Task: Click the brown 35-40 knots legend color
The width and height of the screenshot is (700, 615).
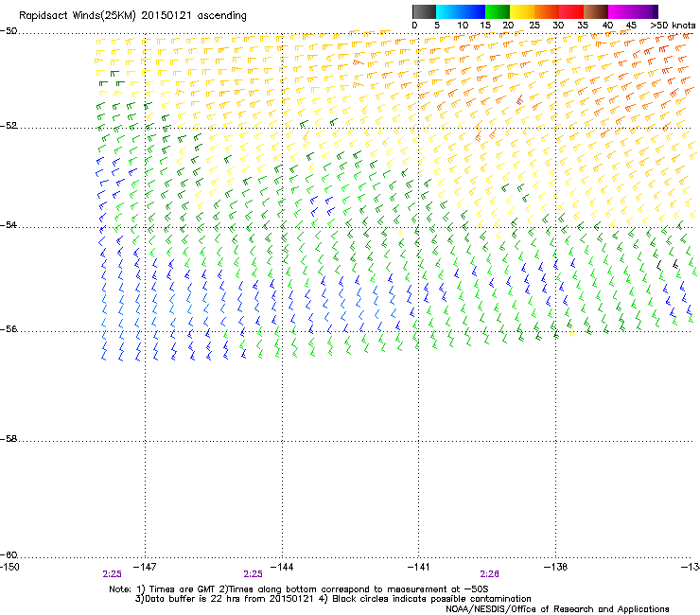Action: pos(596,11)
